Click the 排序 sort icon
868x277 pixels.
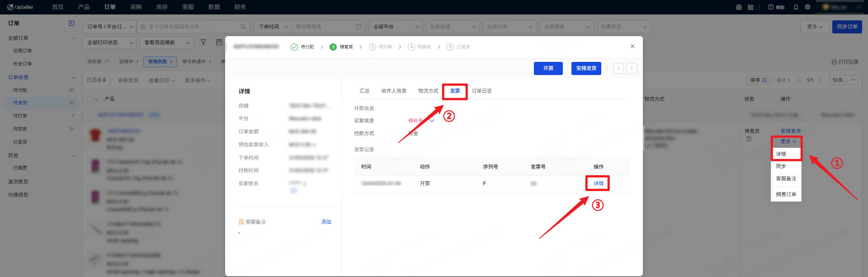pos(764,80)
